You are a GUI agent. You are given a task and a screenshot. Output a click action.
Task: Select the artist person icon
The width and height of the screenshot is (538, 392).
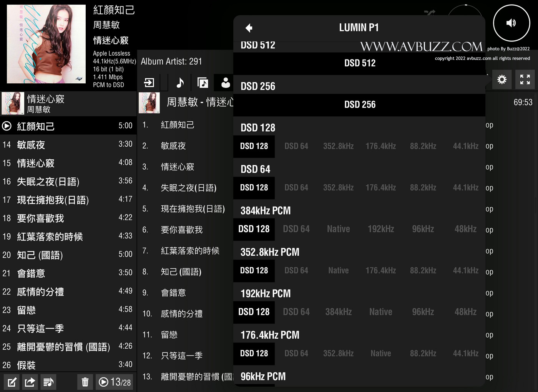226,83
